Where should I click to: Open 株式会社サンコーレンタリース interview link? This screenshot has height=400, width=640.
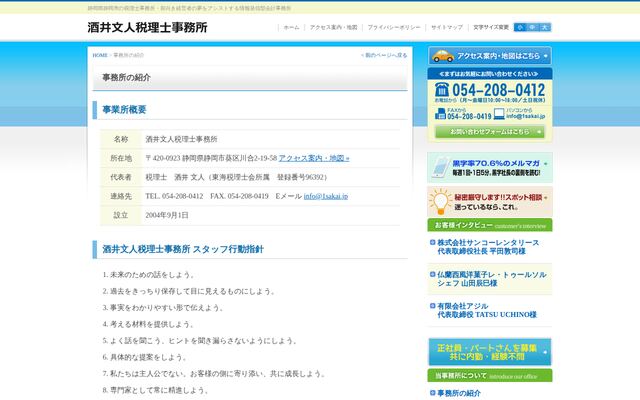coord(488,247)
